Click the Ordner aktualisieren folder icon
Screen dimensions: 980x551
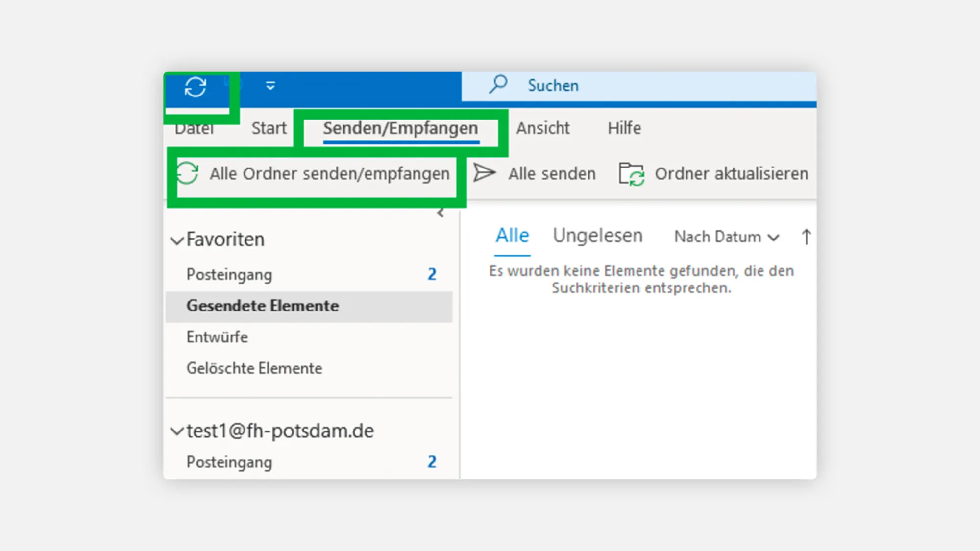(x=631, y=174)
